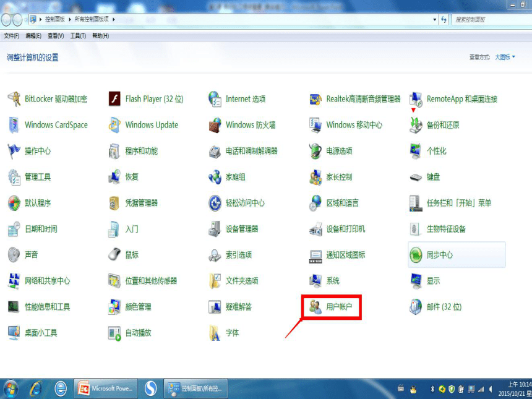Open the Windows Start menu orb

coord(11,389)
